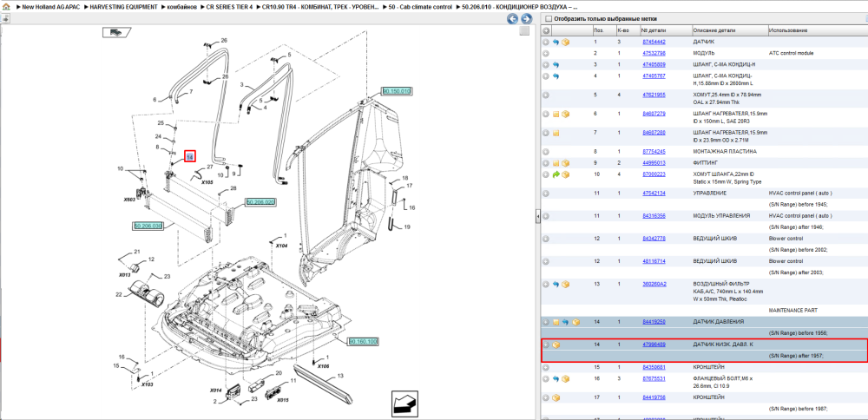Click the package box icon for part 84419258
The height and width of the screenshot is (420, 868).
(575, 321)
